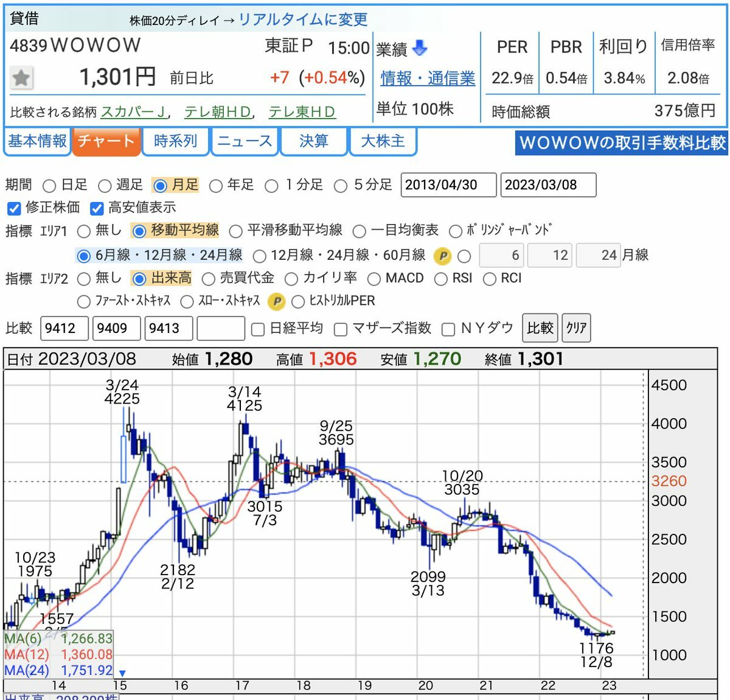This screenshot has height=700, width=730.
Task: Click the start date field 2013/04/30
Action: click(448, 185)
